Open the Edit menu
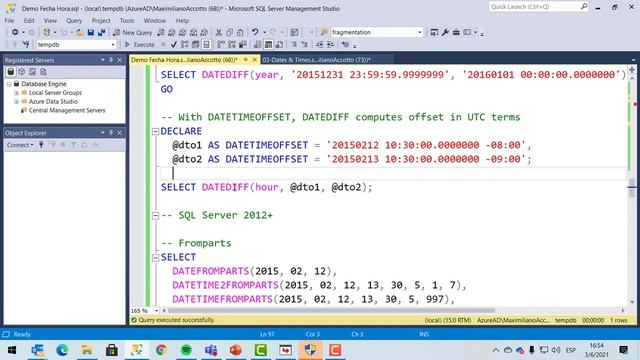This screenshot has height=360, width=640. point(29,20)
